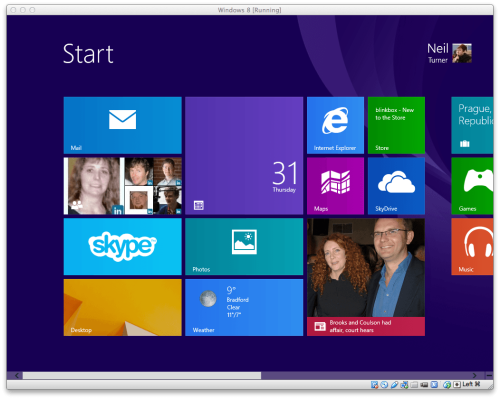Screen dimensions: 500x399
Task: Click the right arrow of the horizontal scrollbar
Action: click(x=475, y=376)
